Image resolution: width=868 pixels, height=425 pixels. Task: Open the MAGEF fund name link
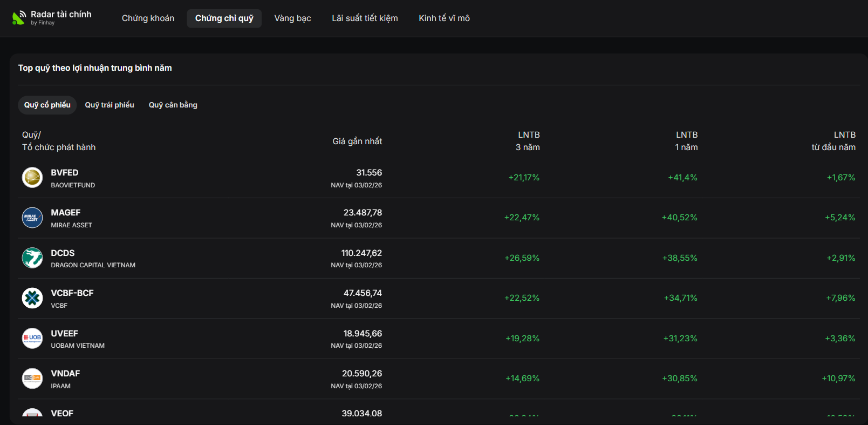65,213
